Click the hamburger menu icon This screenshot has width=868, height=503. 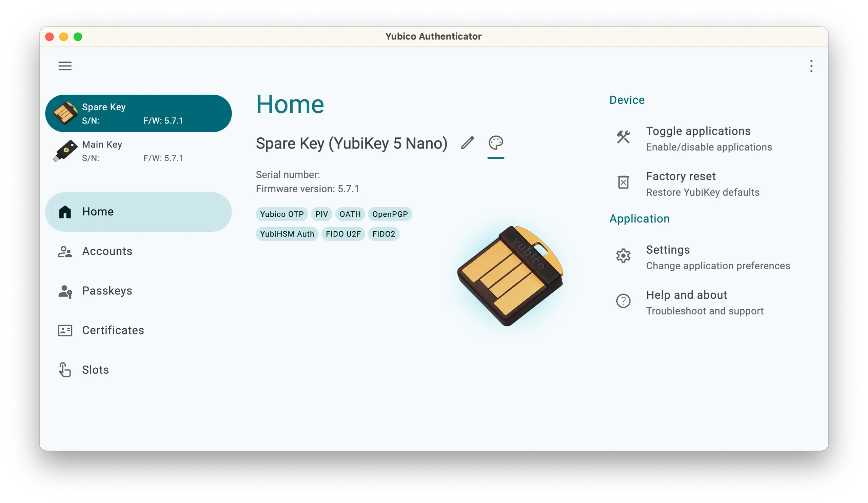click(65, 65)
